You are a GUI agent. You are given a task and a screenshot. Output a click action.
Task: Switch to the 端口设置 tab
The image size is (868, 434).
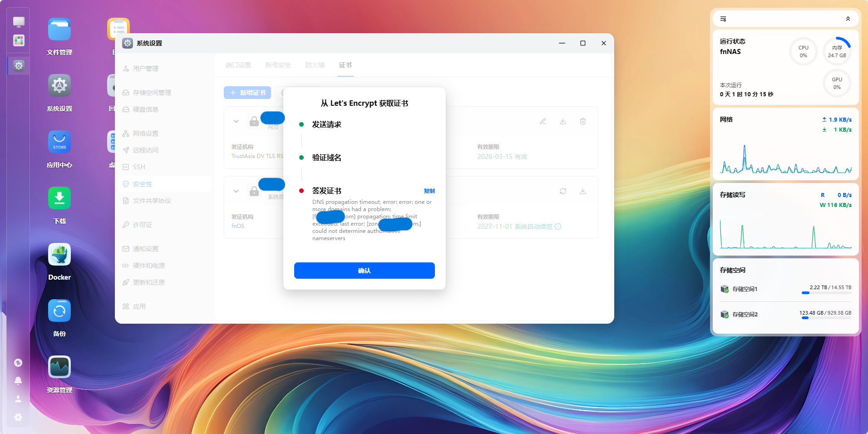click(x=238, y=65)
